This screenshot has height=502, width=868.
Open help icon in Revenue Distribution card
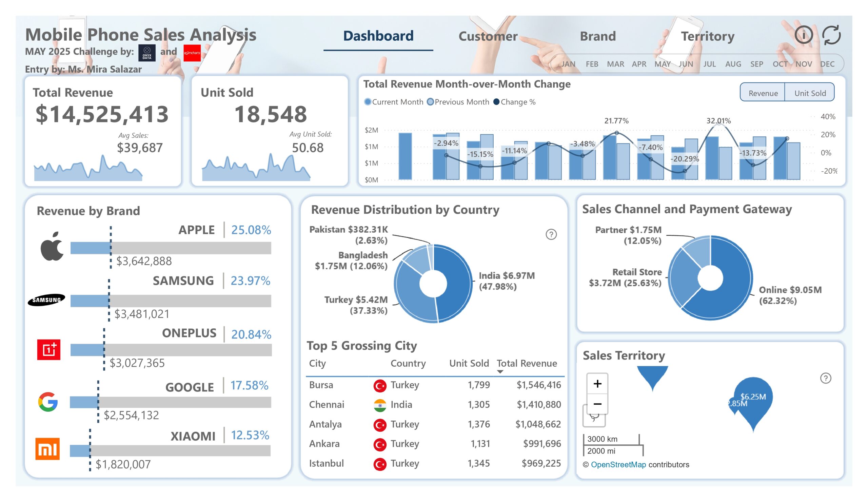551,234
